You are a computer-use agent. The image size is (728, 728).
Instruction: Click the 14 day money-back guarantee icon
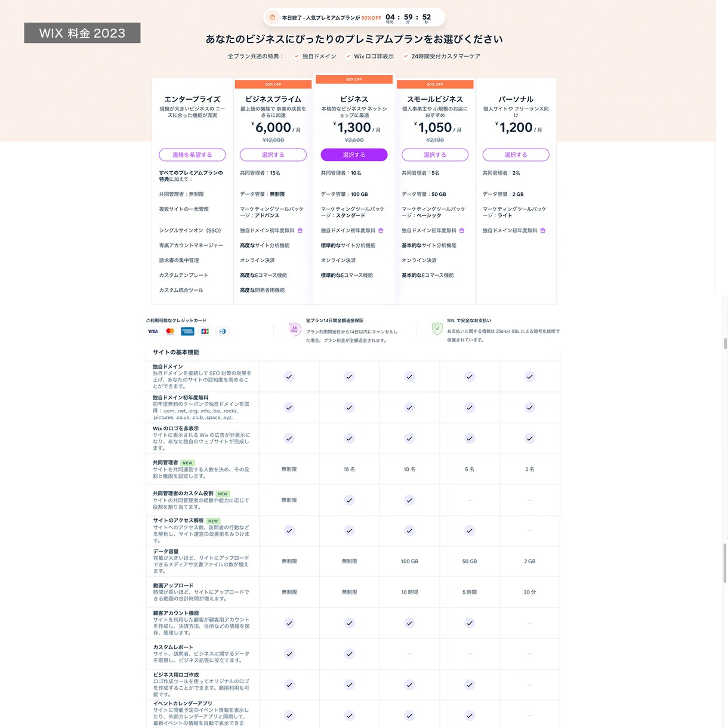(294, 329)
